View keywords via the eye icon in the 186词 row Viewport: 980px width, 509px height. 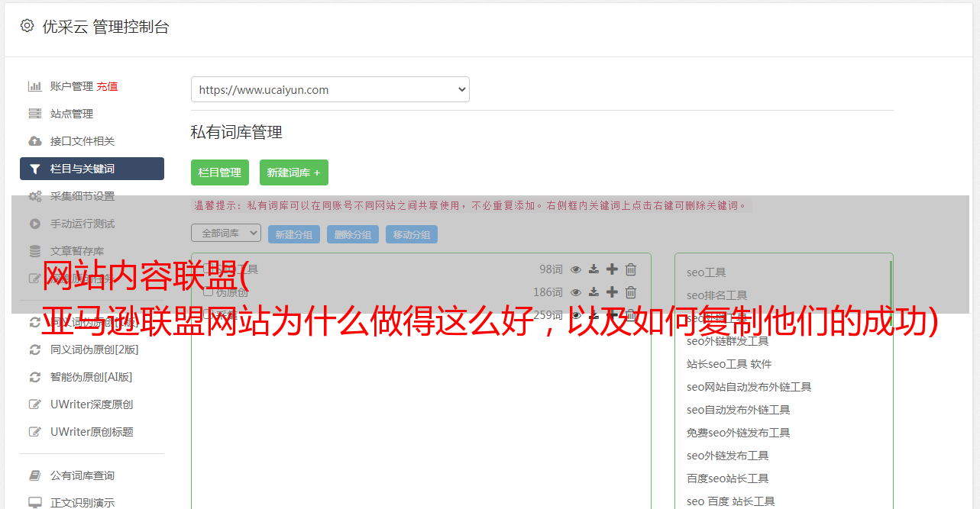point(576,292)
